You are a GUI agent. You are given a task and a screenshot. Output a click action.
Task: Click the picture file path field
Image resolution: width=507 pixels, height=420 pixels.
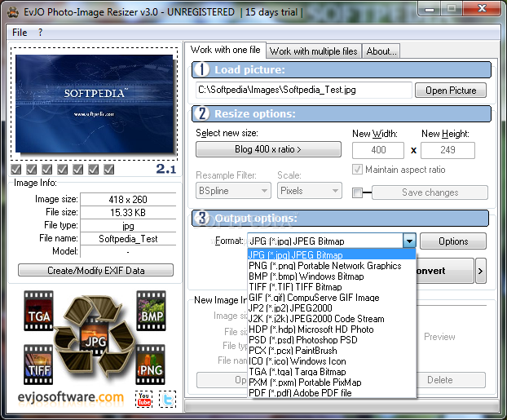pyautogui.click(x=303, y=90)
